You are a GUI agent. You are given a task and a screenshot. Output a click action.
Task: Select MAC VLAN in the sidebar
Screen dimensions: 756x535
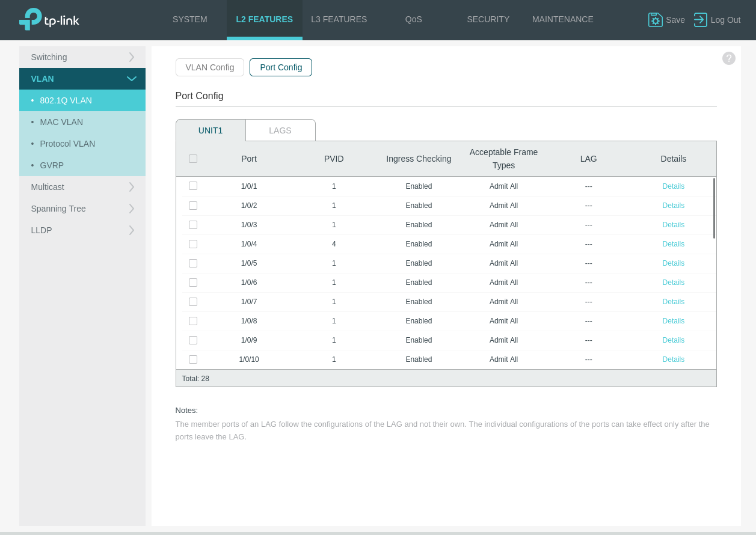coord(61,122)
